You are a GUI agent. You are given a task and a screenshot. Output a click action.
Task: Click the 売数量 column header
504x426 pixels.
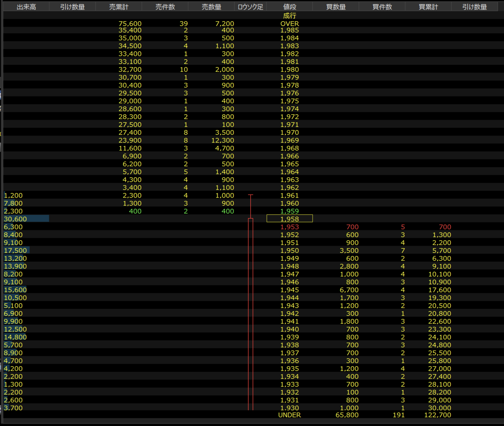(x=211, y=7)
